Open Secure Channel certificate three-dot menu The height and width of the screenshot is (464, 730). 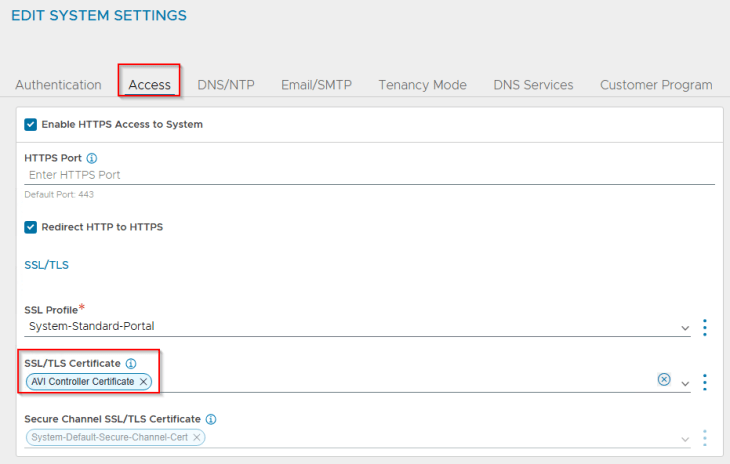coord(705,438)
